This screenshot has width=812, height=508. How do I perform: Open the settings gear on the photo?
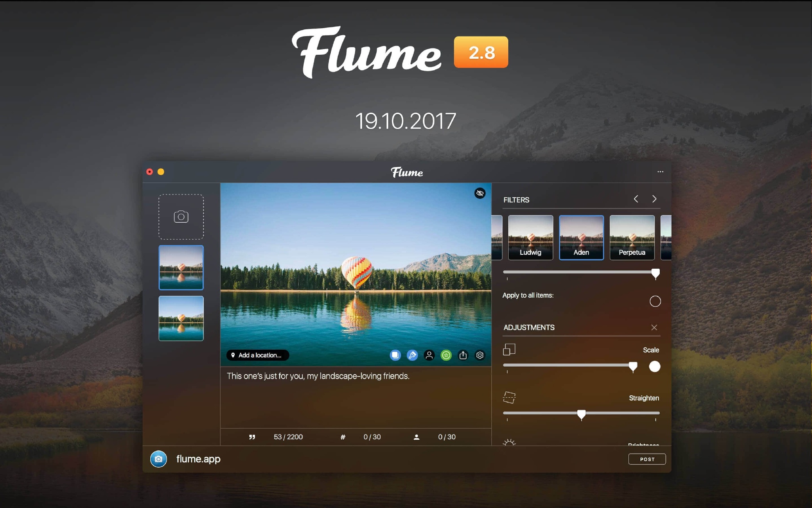pos(480,355)
